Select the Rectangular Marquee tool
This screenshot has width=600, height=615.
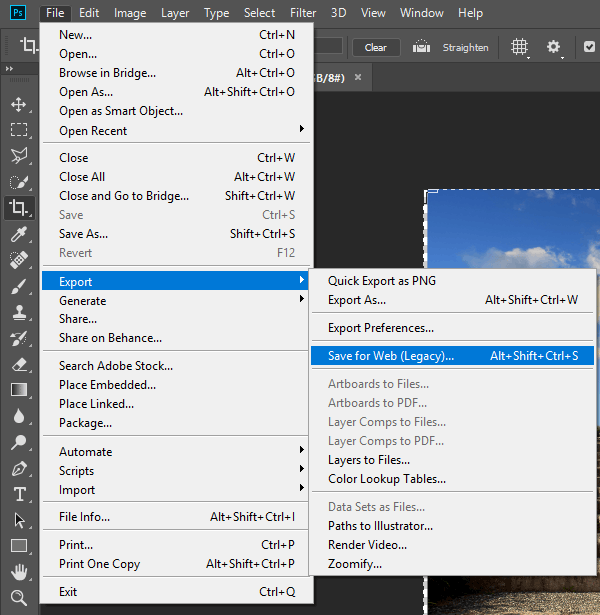[18, 129]
